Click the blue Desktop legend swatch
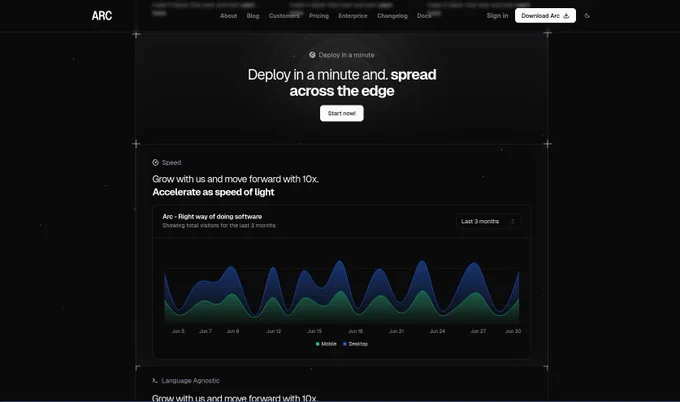The image size is (680, 402). pyautogui.click(x=345, y=344)
